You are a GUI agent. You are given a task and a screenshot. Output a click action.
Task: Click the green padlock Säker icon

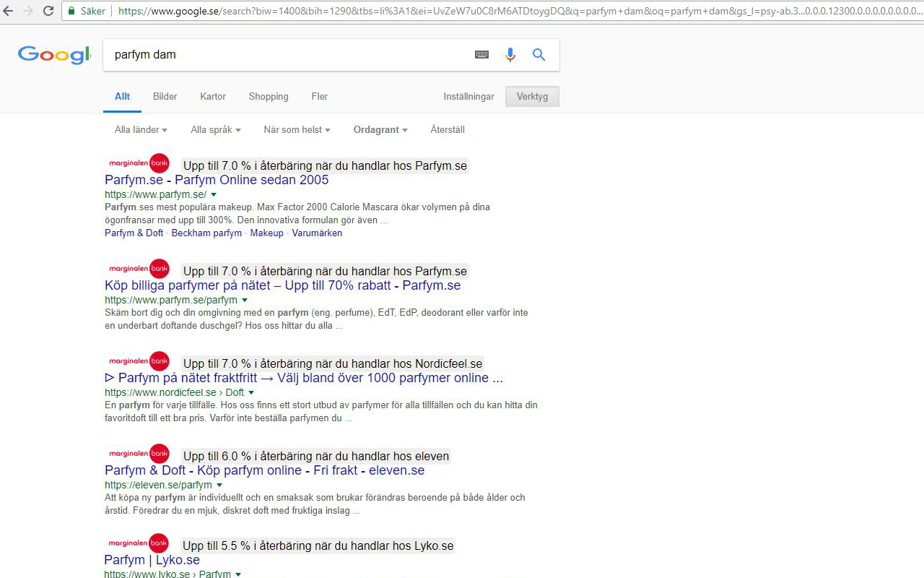[72, 11]
